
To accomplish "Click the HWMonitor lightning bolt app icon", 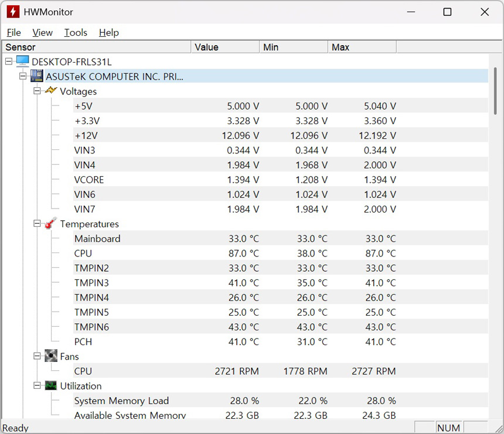I will [x=12, y=12].
